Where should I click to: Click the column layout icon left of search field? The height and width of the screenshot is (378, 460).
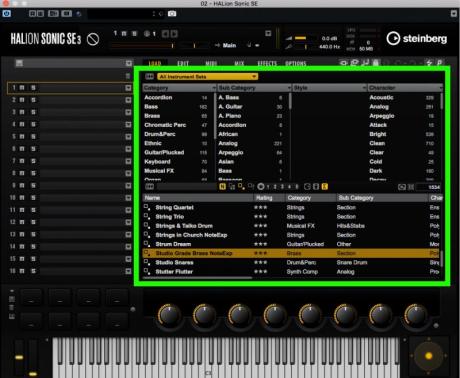149,187
